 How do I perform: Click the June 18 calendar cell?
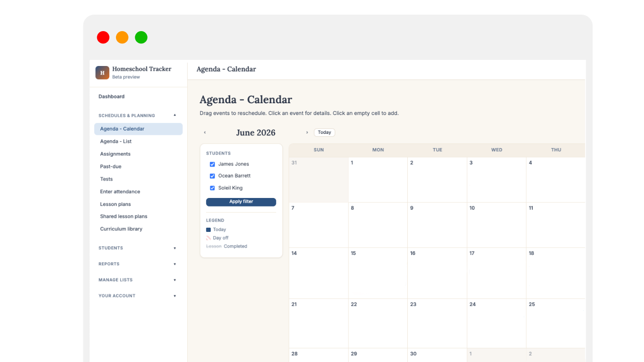click(x=556, y=273)
